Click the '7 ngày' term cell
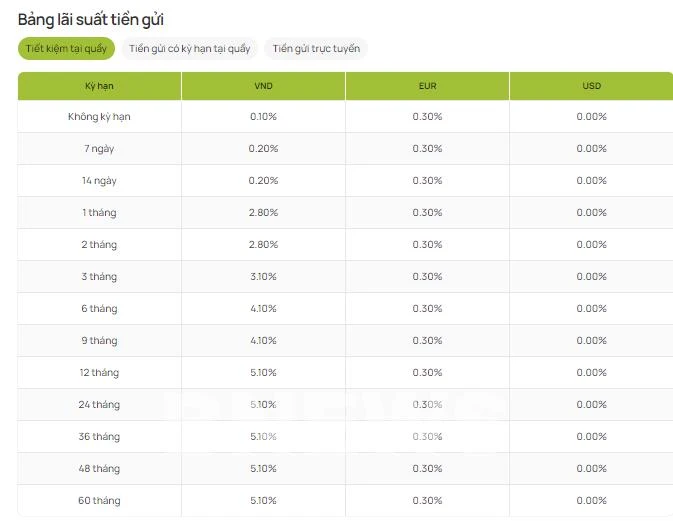The width and height of the screenshot is (673, 529). tap(99, 149)
